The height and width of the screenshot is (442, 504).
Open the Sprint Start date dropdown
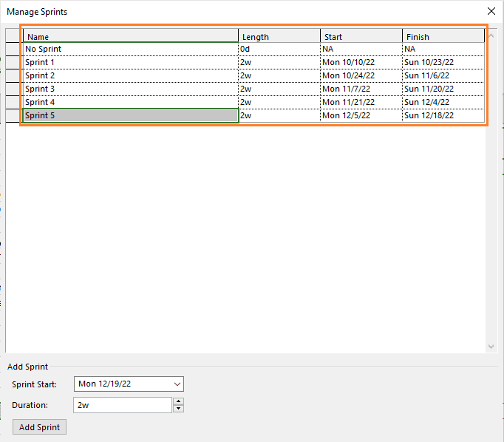coord(177,384)
